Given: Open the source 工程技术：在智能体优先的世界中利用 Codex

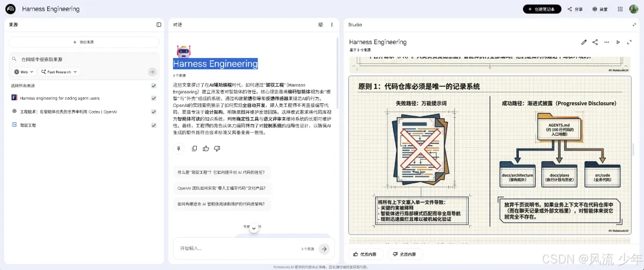Looking at the screenshot, I should [x=69, y=112].
